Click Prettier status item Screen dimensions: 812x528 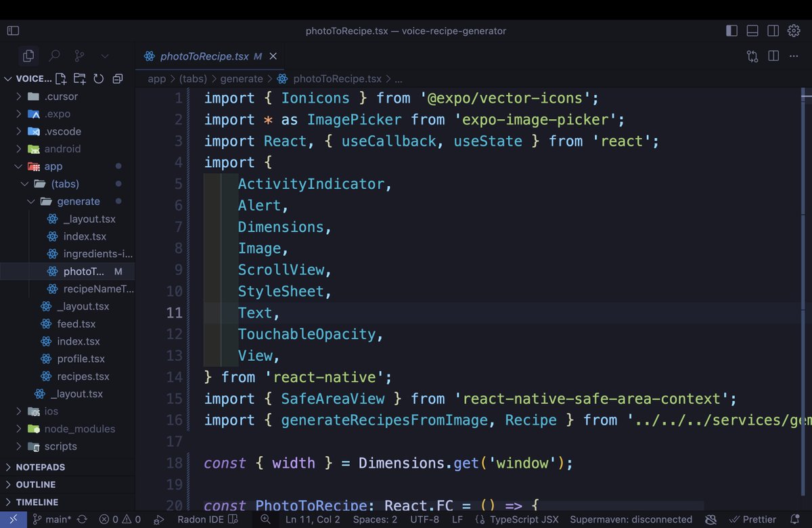[751, 519]
